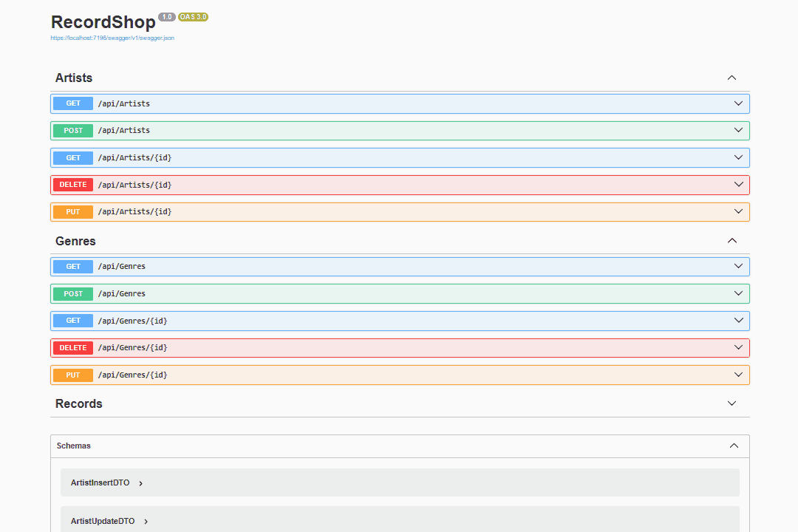Expand the ArtistUpdateDTO schema arrow
The image size is (798, 532).
click(146, 522)
